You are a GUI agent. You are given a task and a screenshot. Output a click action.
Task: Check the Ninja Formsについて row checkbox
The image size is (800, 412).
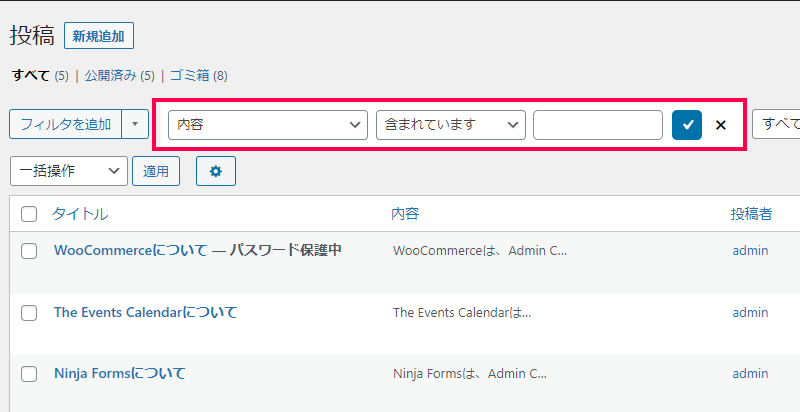coord(29,374)
